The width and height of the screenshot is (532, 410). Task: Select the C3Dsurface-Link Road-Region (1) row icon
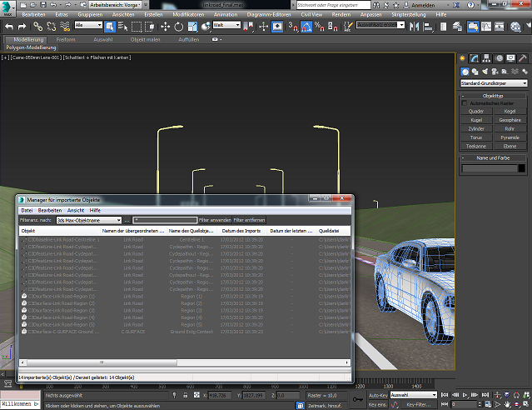[x=23, y=297]
